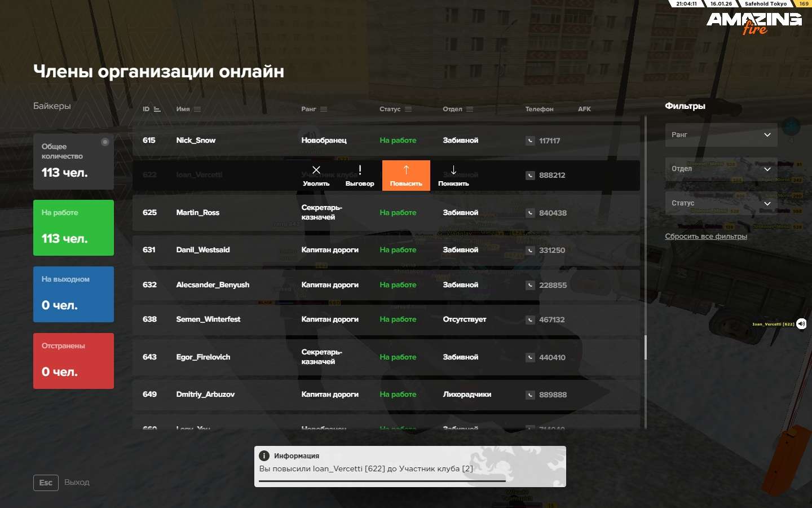Click the Уволить (fire) X icon
Viewport: 812px width, 508px height.
316,170
